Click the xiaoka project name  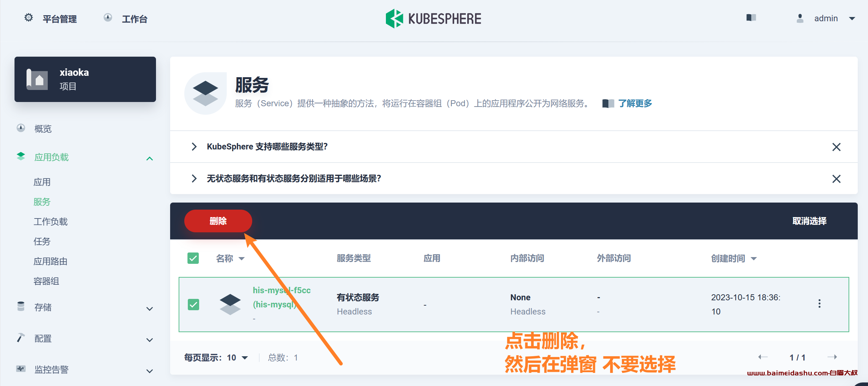coord(74,72)
